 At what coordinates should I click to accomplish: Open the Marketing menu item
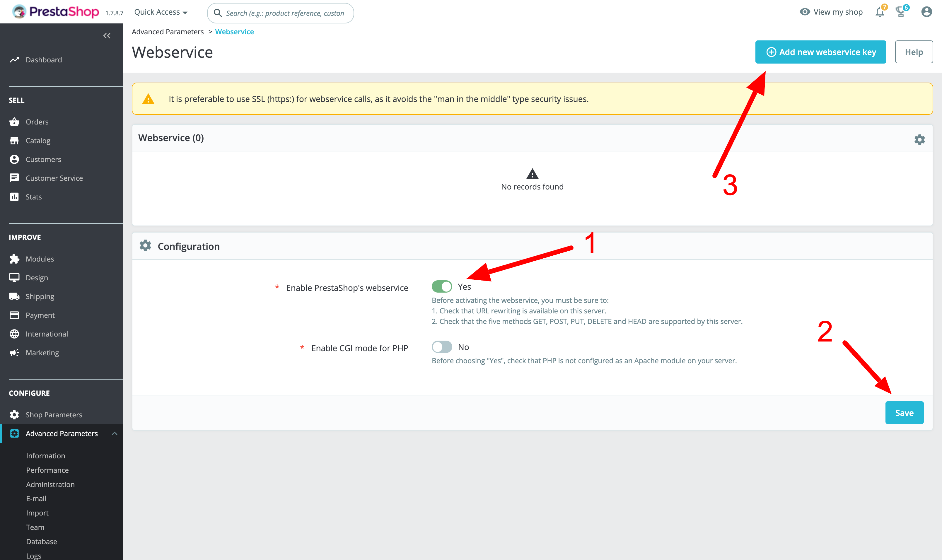coord(42,353)
